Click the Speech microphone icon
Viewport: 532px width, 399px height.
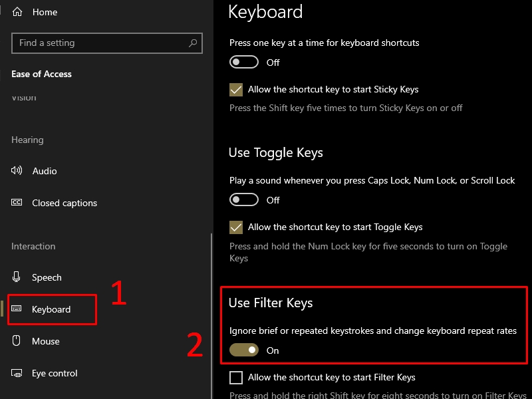(16, 277)
